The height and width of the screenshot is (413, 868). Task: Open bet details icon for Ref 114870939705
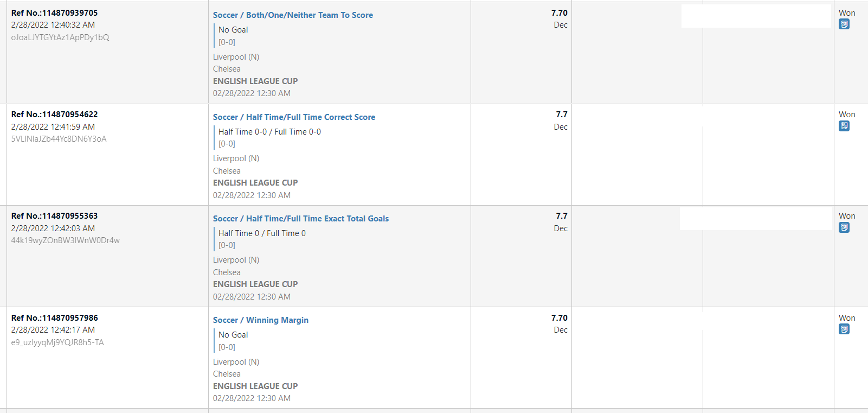coord(844,24)
